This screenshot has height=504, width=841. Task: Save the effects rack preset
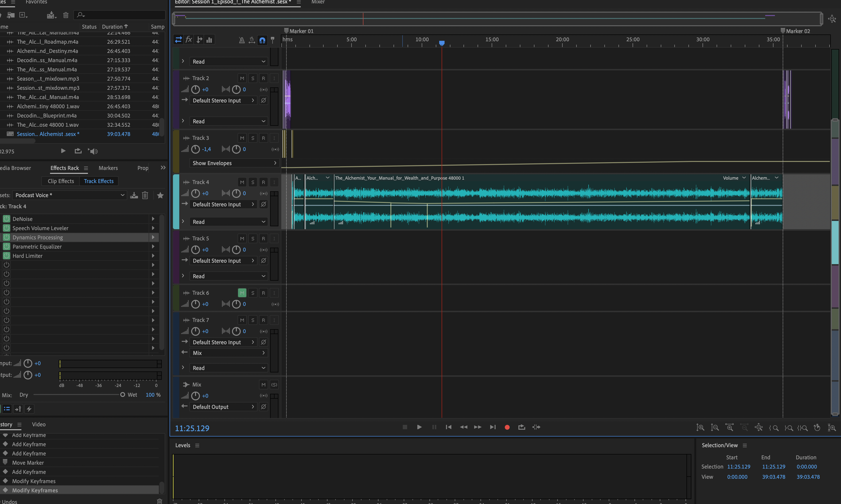(x=134, y=195)
